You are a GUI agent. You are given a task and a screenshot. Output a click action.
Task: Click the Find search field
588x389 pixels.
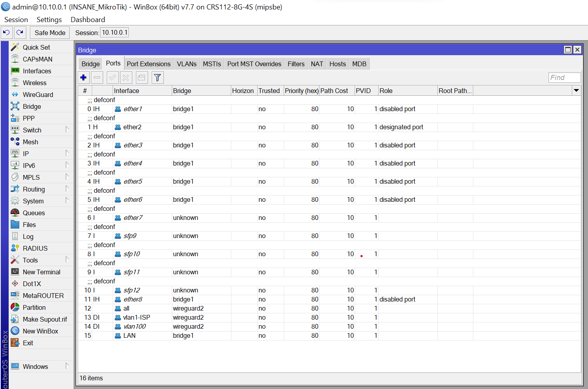[564, 78]
